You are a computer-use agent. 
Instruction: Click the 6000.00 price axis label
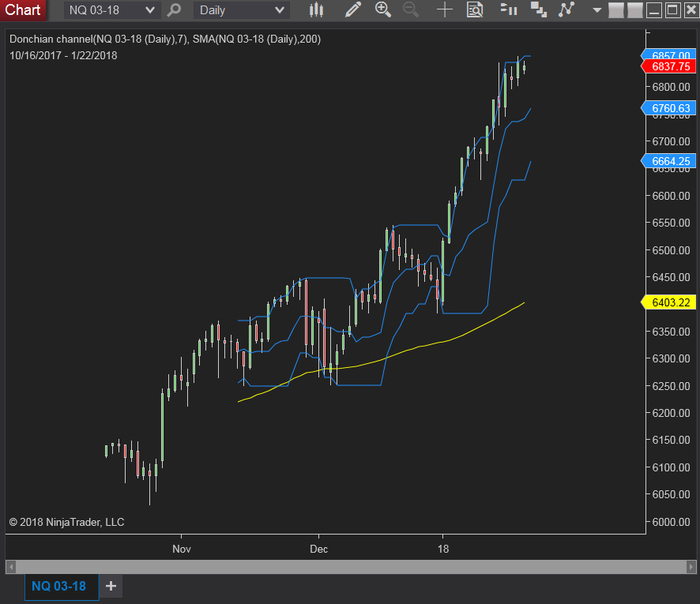coord(671,522)
